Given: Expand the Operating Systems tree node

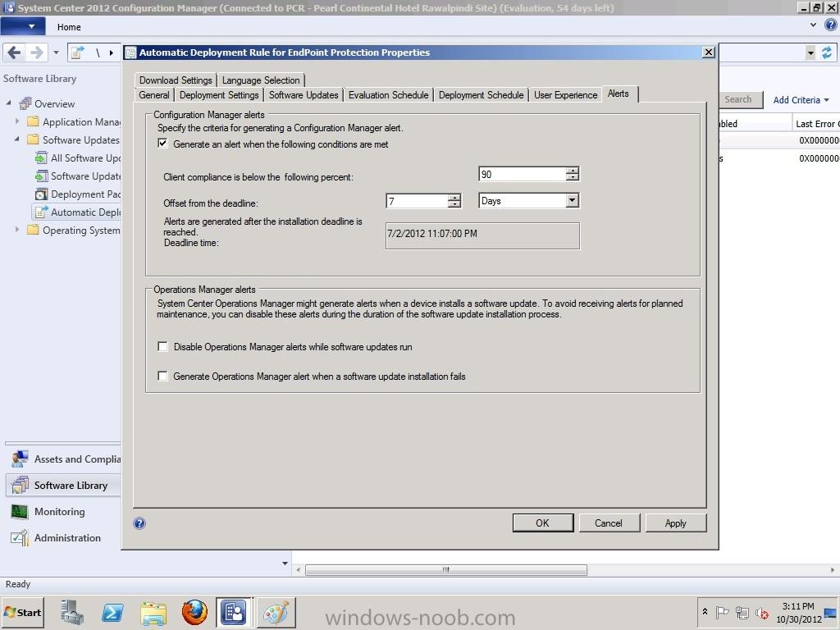Looking at the screenshot, I should point(17,230).
